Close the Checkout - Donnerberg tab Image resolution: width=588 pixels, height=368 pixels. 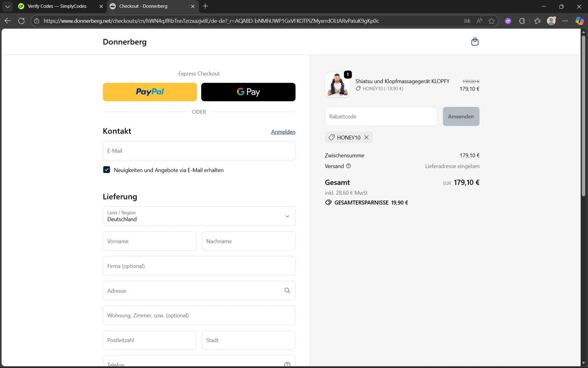(192, 6)
